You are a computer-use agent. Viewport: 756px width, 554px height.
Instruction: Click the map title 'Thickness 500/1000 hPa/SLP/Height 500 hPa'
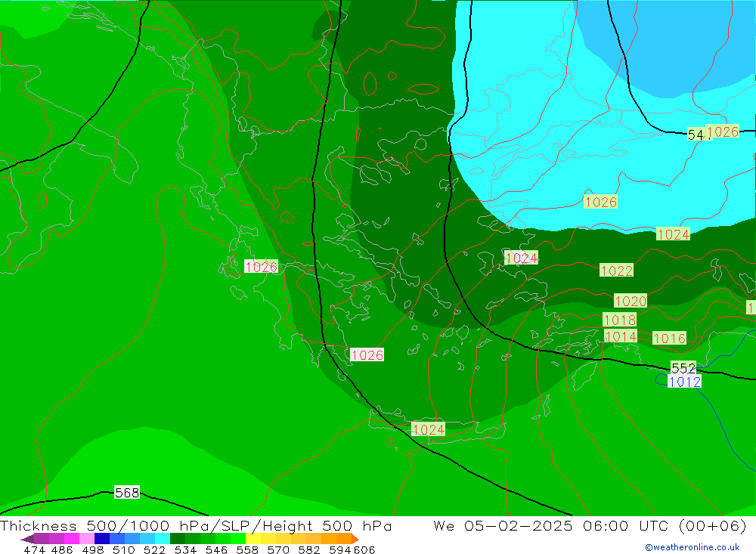[196, 525]
